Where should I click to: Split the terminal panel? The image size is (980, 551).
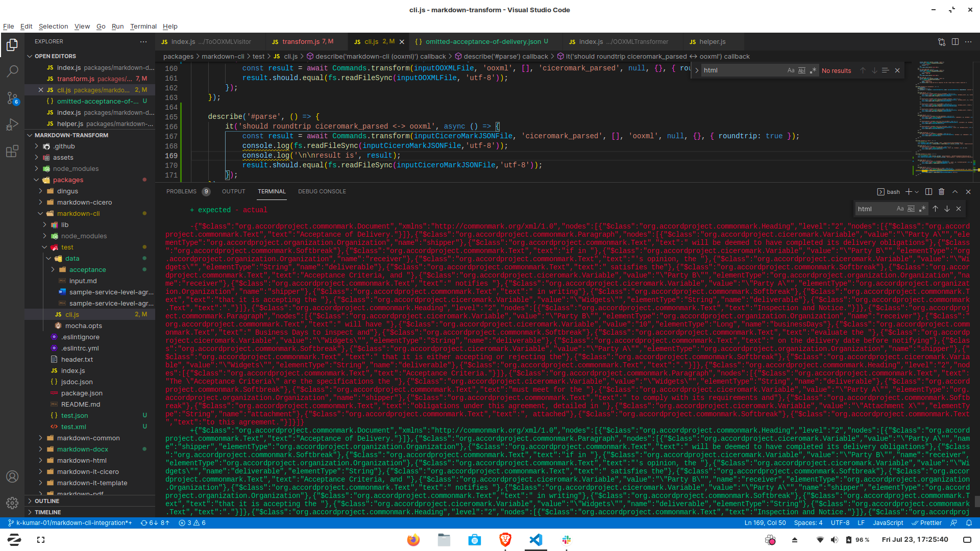pyautogui.click(x=928, y=192)
